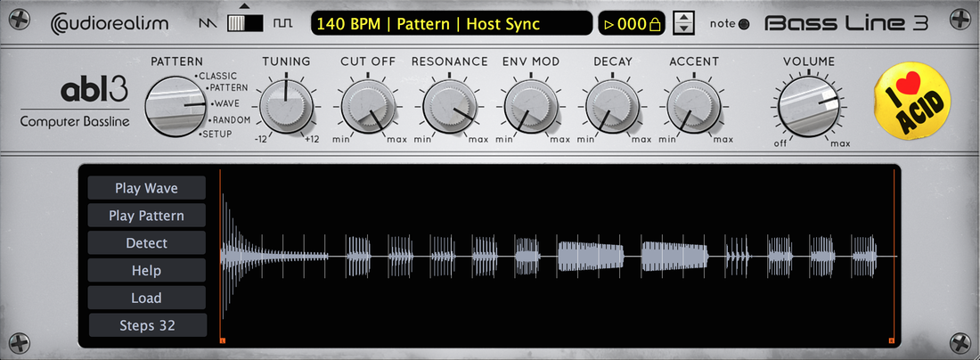This screenshot has width=980, height=360.
Task: Select the sawtooth waveform icon
Action: (x=207, y=24)
